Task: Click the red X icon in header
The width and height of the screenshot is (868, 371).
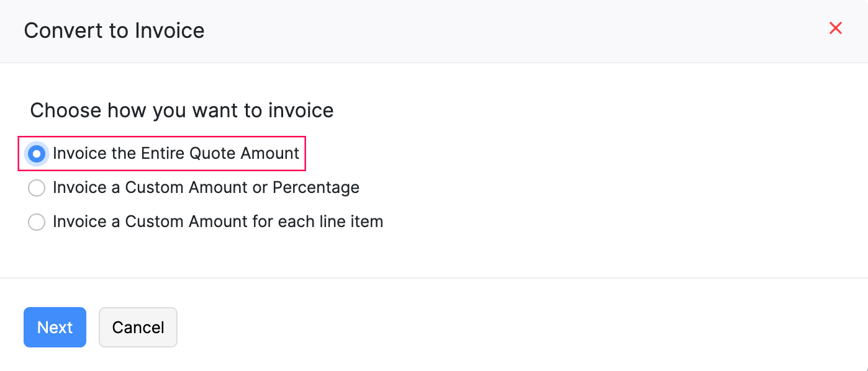Action: (836, 28)
